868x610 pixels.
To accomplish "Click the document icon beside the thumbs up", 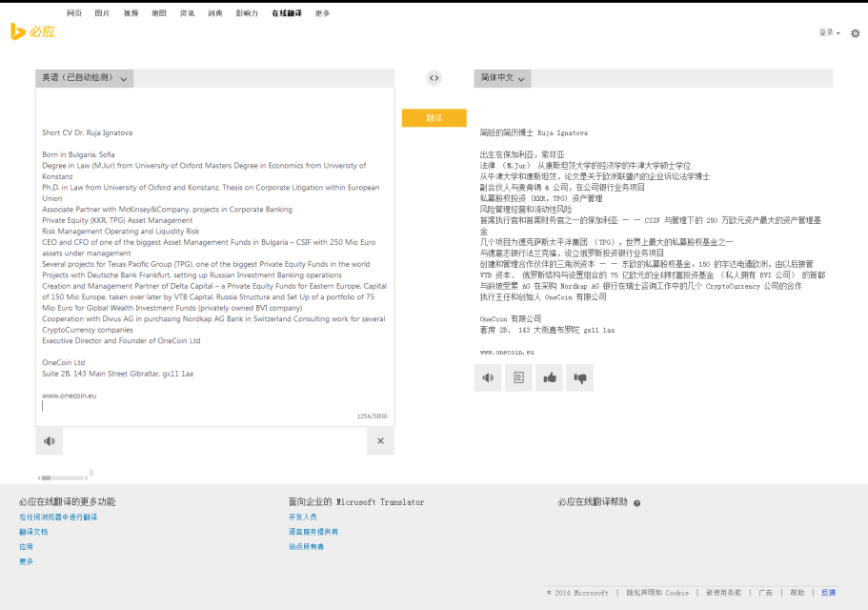I will click(x=518, y=378).
